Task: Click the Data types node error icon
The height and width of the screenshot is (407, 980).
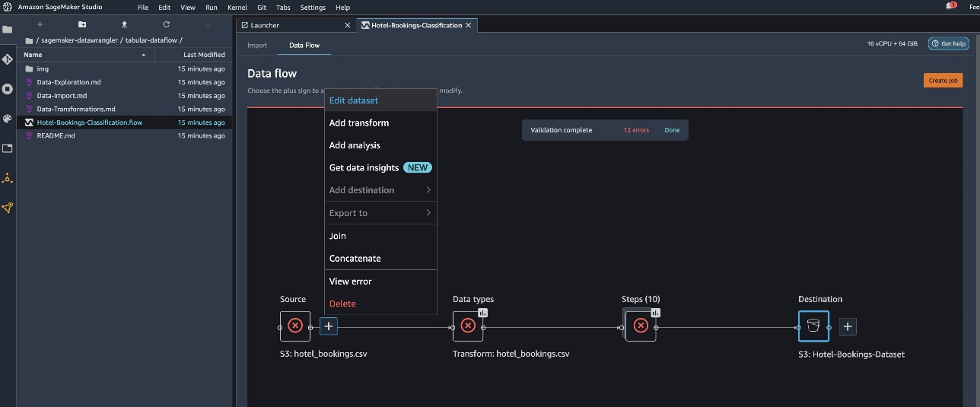Action: [x=468, y=326]
